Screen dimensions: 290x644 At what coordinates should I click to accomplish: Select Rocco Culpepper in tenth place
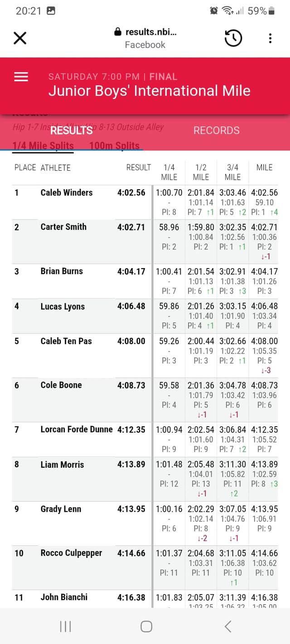(71, 553)
